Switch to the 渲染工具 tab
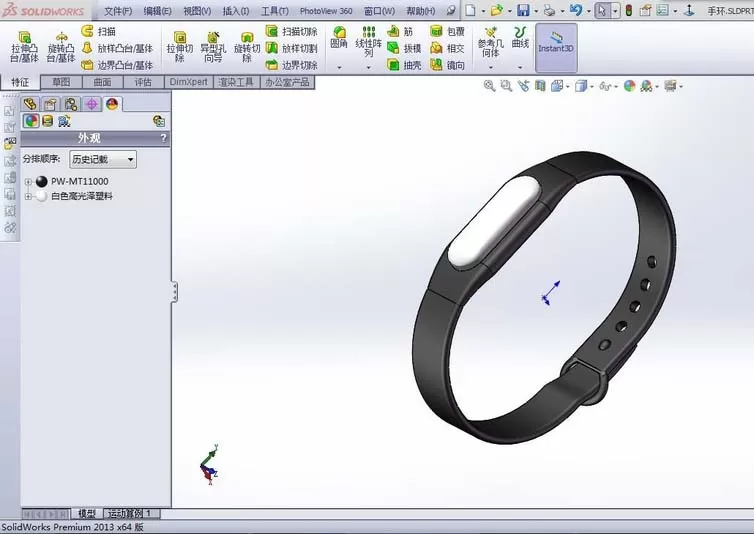This screenshot has width=754, height=534. point(236,82)
